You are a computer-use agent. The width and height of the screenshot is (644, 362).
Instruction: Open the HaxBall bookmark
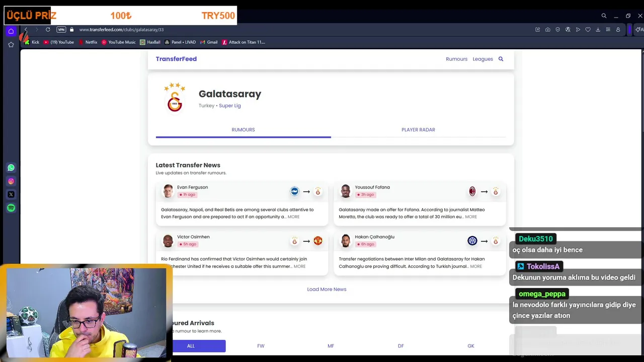150,42
